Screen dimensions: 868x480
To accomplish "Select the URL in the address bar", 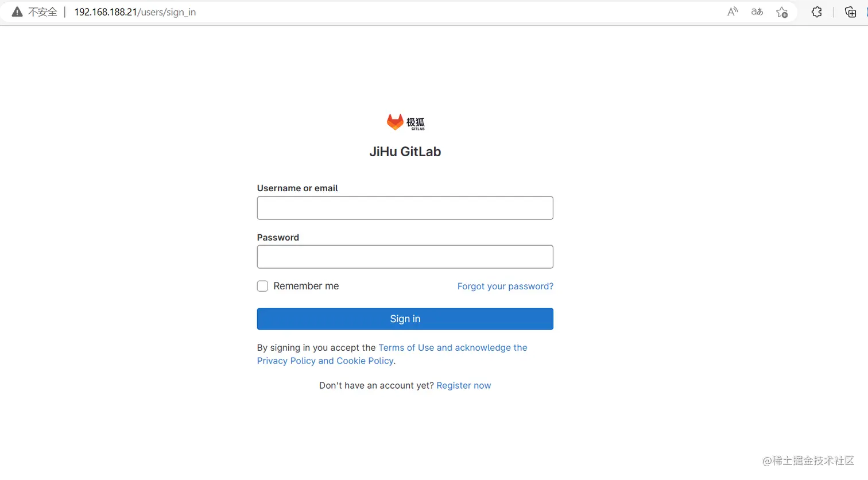I will (x=135, y=12).
